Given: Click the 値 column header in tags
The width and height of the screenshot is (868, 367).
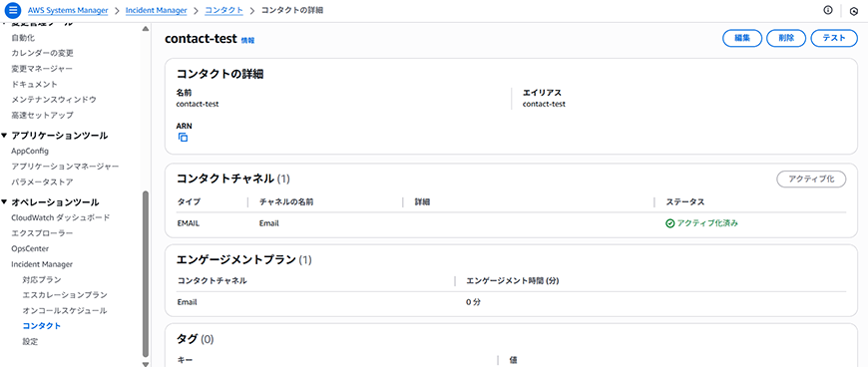Looking at the screenshot, I should pos(513,359).
